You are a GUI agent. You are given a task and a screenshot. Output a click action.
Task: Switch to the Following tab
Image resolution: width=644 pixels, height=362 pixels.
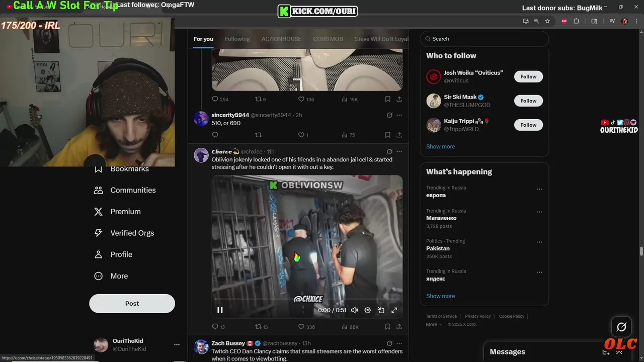[x=237, y=39]
